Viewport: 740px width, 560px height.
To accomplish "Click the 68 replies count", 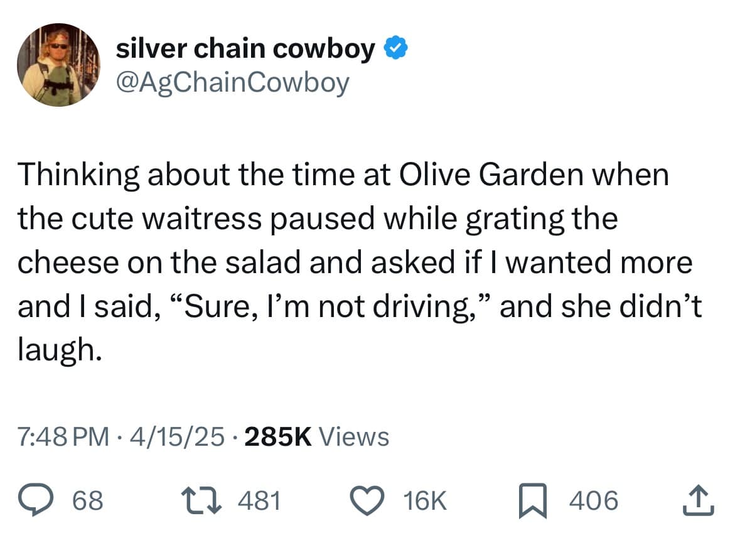I will pos(88,501).
